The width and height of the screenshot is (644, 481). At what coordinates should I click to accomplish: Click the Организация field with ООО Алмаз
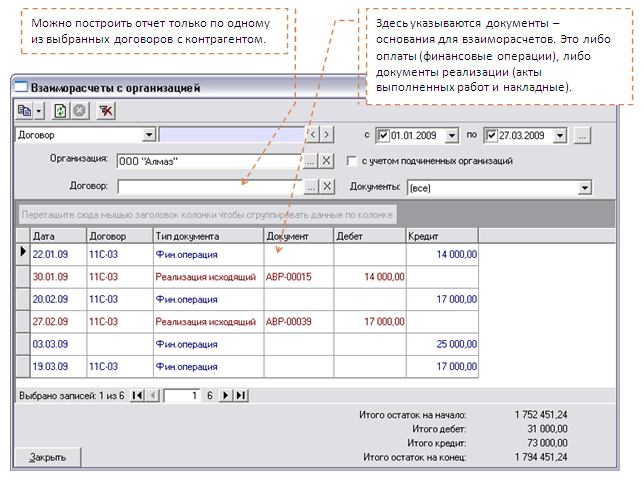point(209,161)
